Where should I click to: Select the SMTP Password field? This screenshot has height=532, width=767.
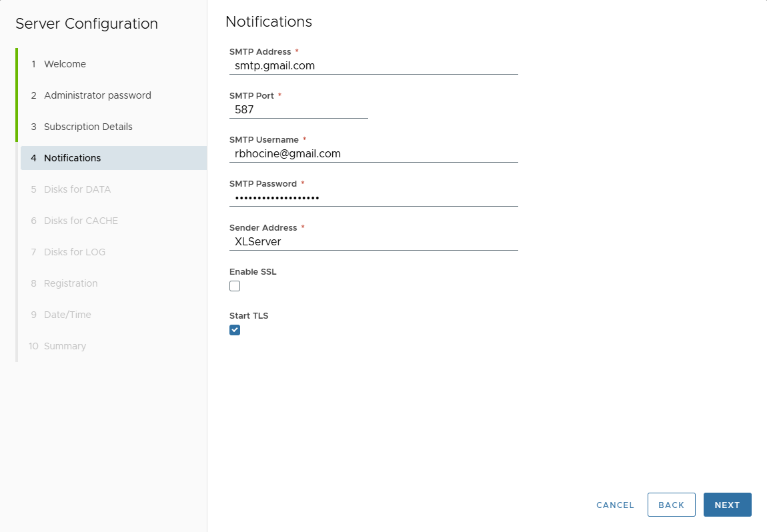pyautogui.click(x=373, y=197)
